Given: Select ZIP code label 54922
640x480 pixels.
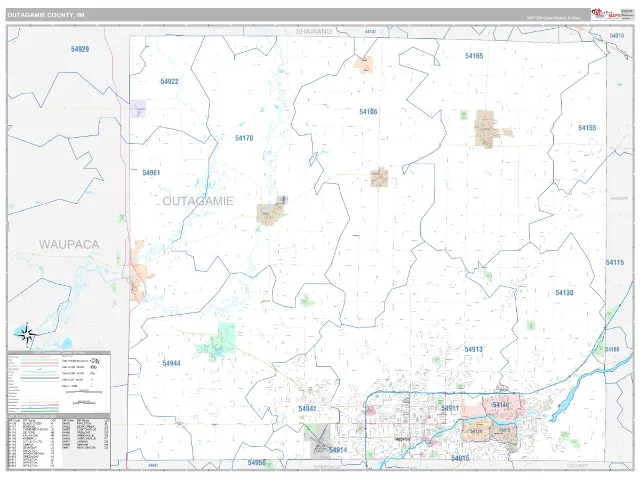Looking at the screenshot, I should [x=169, y=81].
